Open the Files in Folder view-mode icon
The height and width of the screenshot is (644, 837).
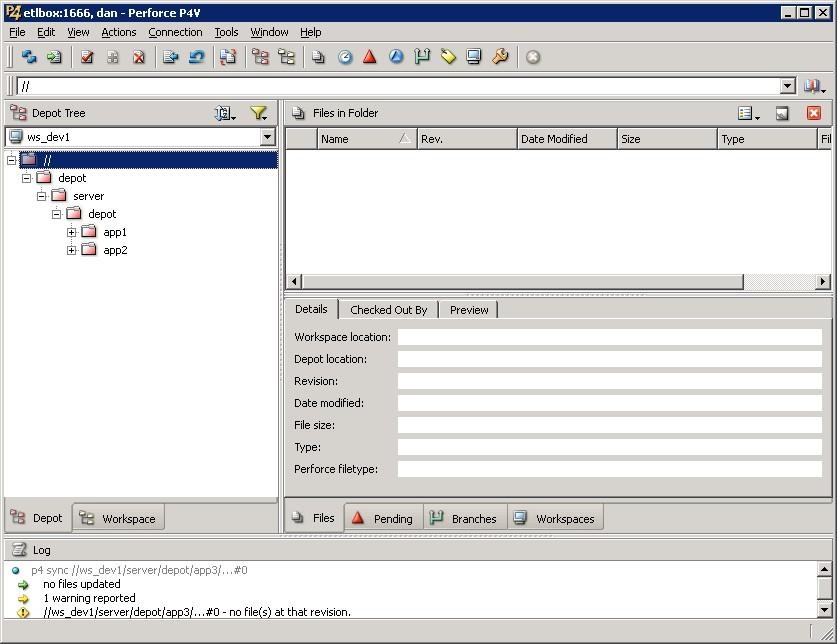tap(748, 113)
